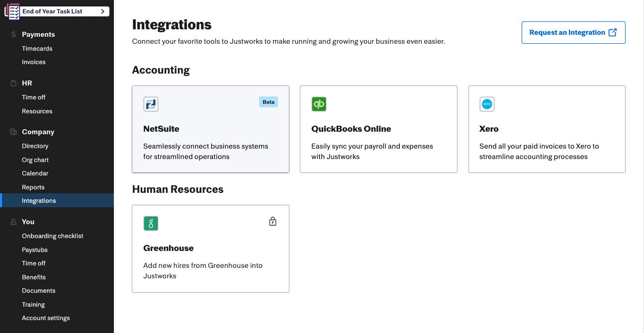Open the Xero card title
Viewport: 644px width, 333px height.
[x=489, y=129]
